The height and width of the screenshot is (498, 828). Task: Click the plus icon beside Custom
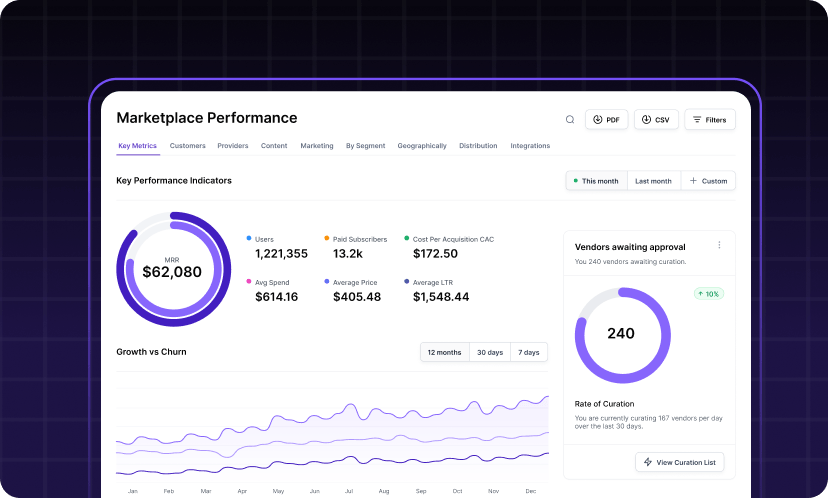(693, 181)
